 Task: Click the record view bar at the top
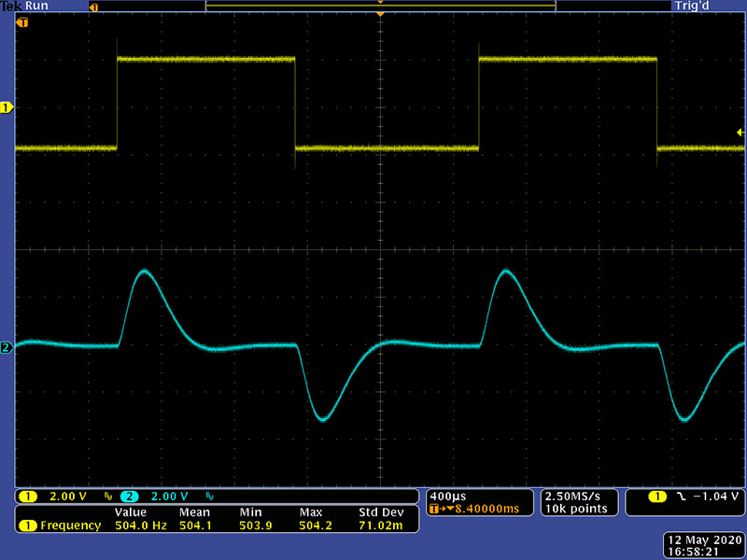[380, 6]
